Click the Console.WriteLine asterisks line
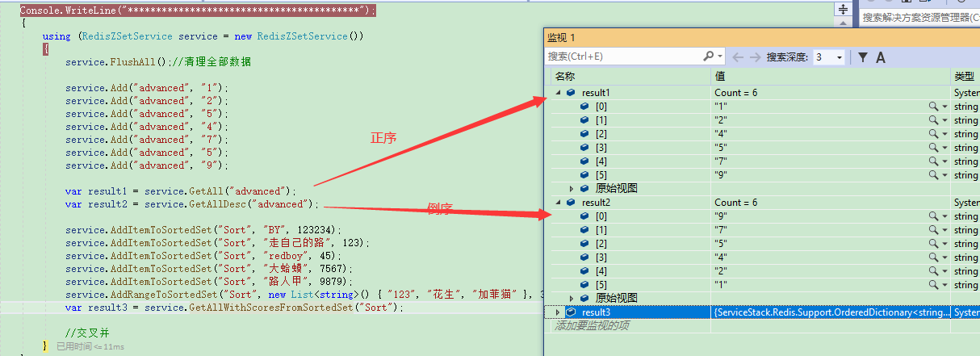The width and height of the screenshot is (980, 356). click(199, 10)
